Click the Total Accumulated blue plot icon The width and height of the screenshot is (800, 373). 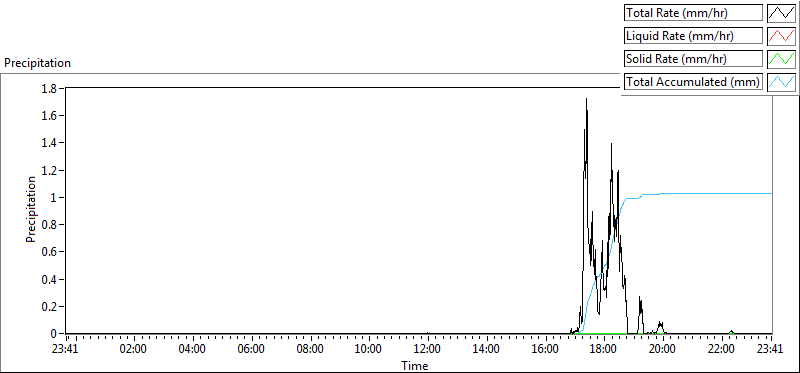click(781, 82)
